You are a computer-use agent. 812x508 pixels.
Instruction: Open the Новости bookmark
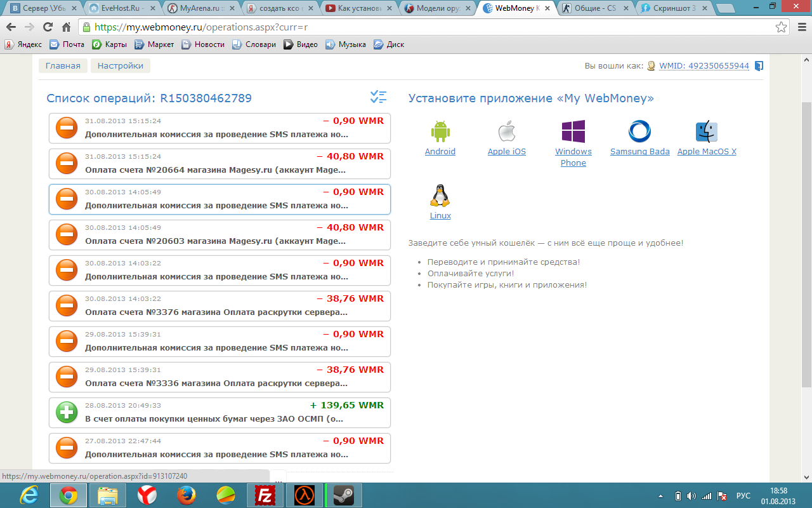tap(203, 44)
